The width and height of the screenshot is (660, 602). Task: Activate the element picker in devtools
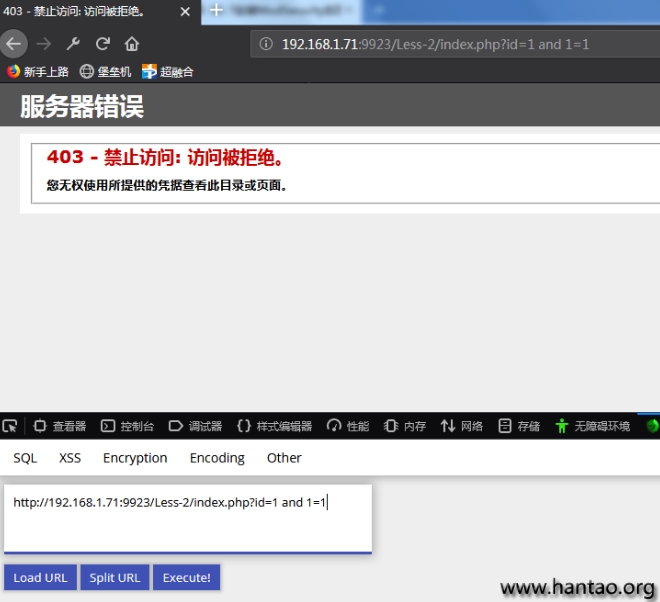point(10,426)
